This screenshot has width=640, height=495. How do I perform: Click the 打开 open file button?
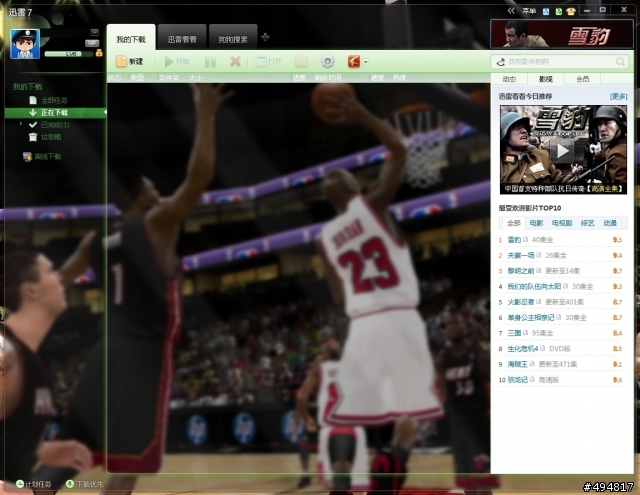[269, 62]
